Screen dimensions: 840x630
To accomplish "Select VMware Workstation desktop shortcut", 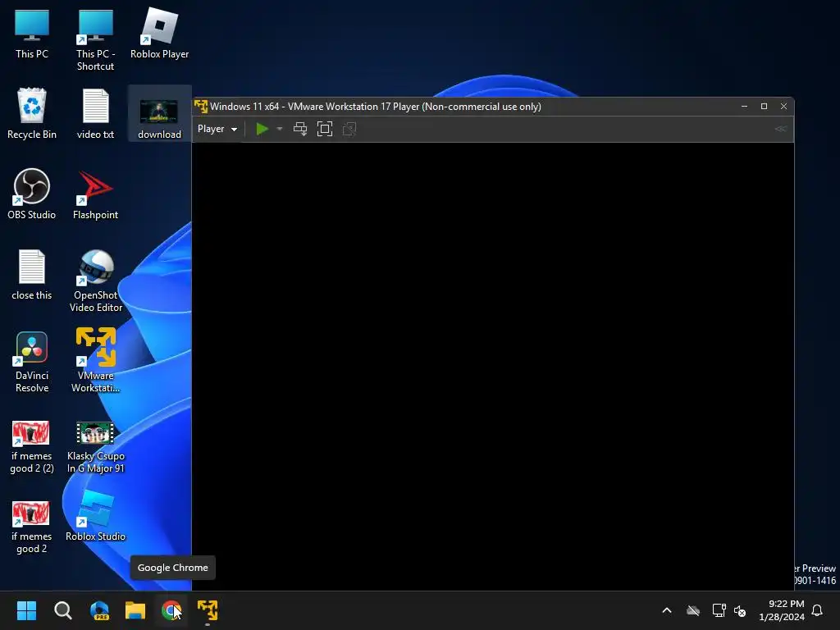I will (95, 360).
